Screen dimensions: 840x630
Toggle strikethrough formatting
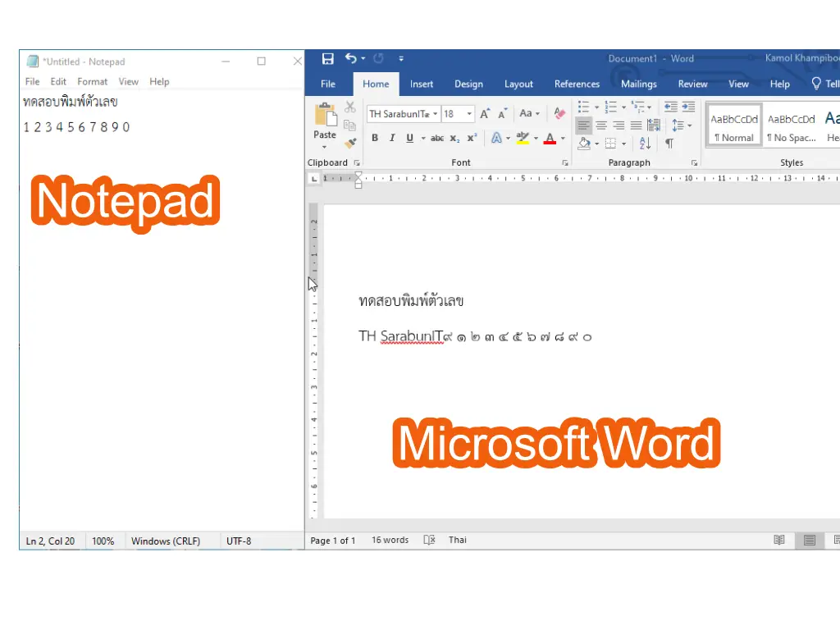[x=437, y=139]
